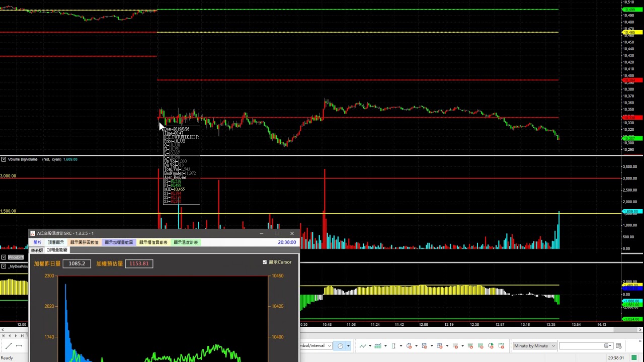The image size is (644, 362).
Task: Close the PriceDiff indicator with X box
Action: (x=4, y=257)
